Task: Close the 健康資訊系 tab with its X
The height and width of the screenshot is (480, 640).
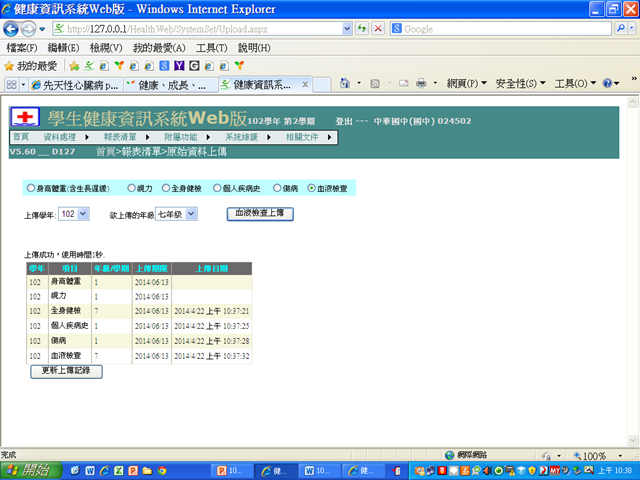Action: click(x=305, y=84)
